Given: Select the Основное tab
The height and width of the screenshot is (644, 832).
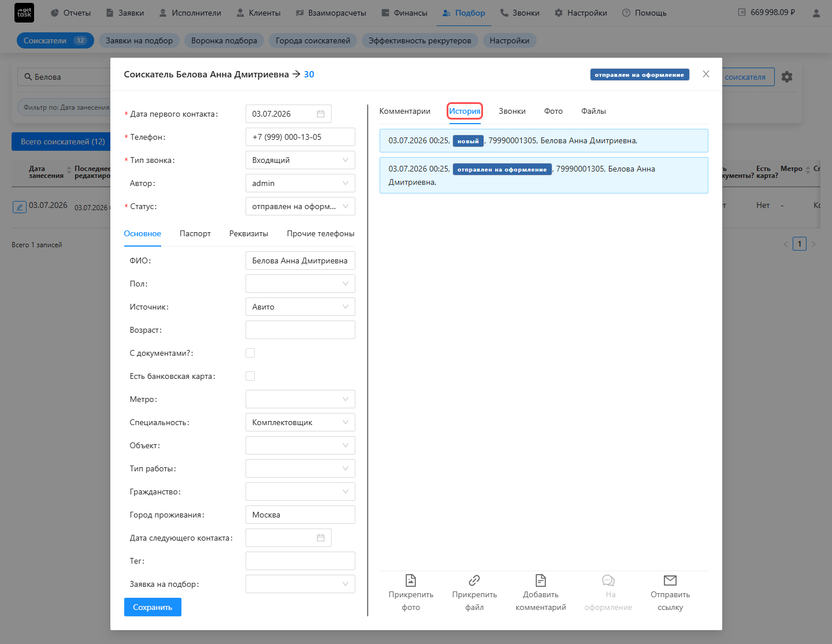Looking at the screenshot, I should [142, 233].
